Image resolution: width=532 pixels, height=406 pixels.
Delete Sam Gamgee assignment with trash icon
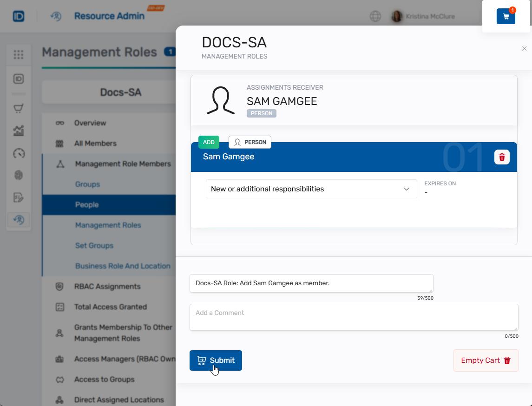pos(502,157)
